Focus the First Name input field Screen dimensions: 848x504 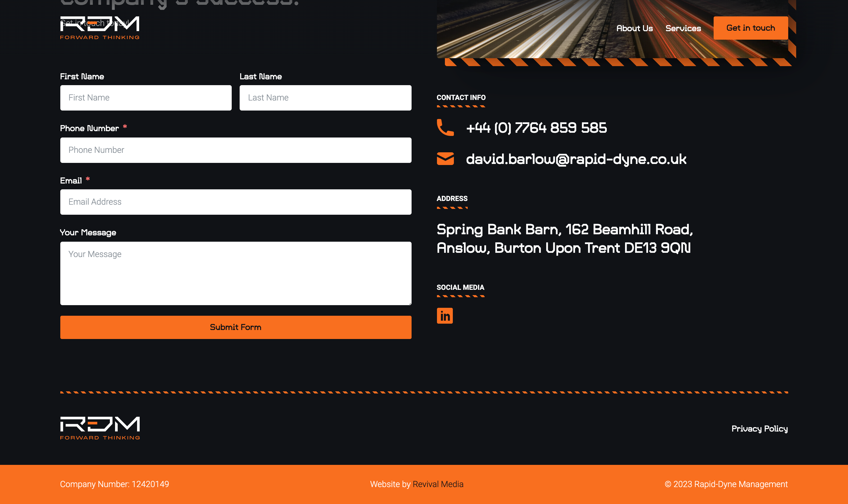pos(146,98)
